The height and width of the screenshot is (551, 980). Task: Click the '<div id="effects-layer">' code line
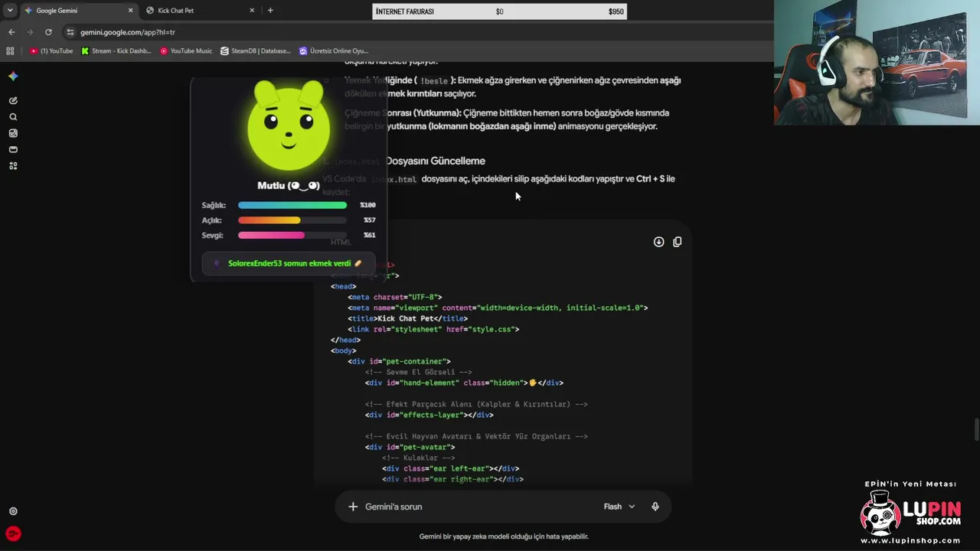coord(429,415)
